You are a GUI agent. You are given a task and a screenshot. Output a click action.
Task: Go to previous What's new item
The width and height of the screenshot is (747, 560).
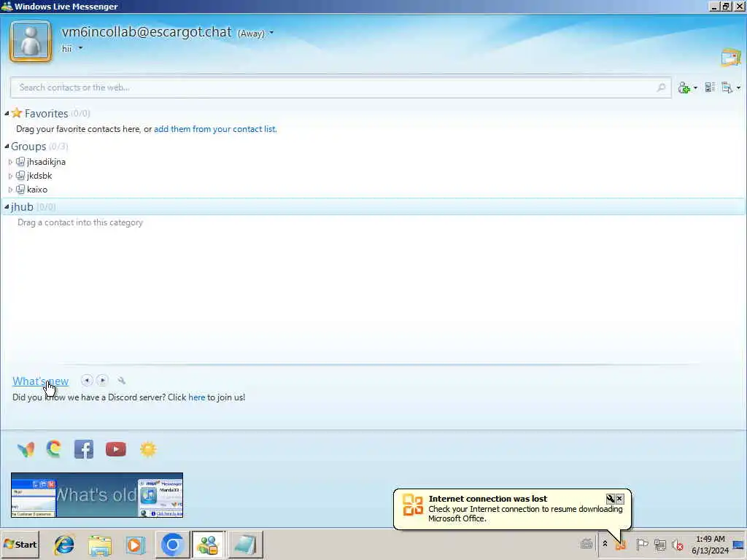tap(87, 380)
